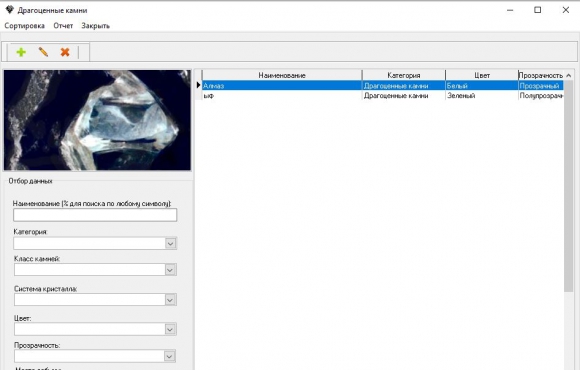Click the diamond photo thumbnail
The width and height of the screenshot is (580, 370).
coord(97,120)
